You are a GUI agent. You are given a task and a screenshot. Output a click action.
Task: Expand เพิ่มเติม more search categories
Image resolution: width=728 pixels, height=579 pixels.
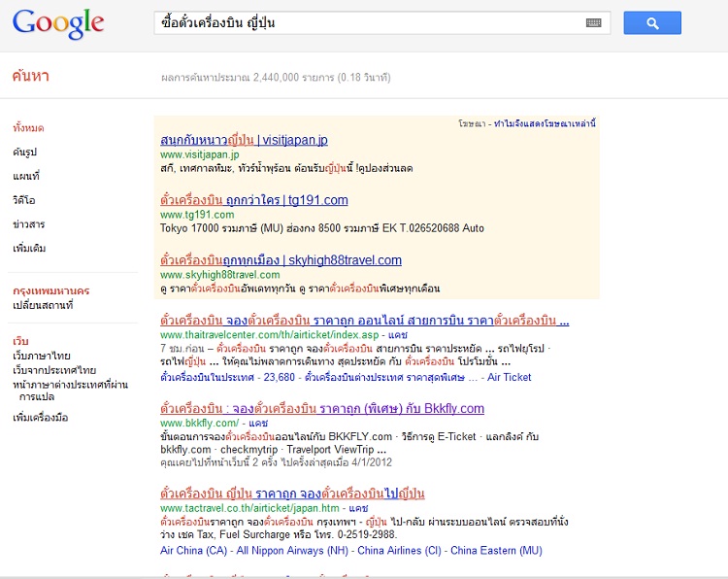pos(29,250)
